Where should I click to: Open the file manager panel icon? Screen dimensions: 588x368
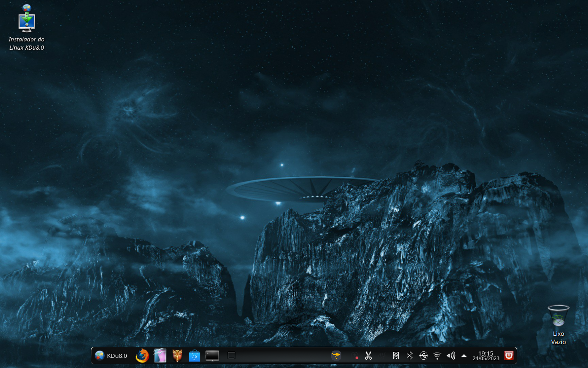coord(160,356)
